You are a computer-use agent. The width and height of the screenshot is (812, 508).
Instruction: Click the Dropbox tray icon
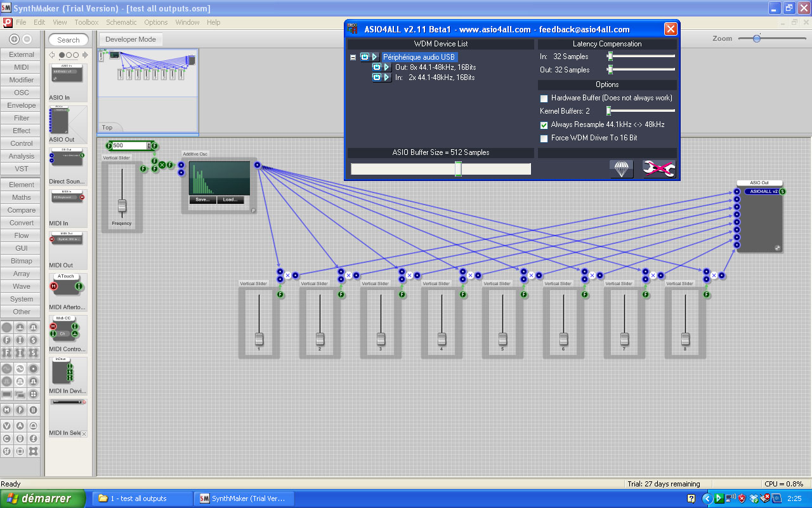pyautogui.click(x=754, y=498)
